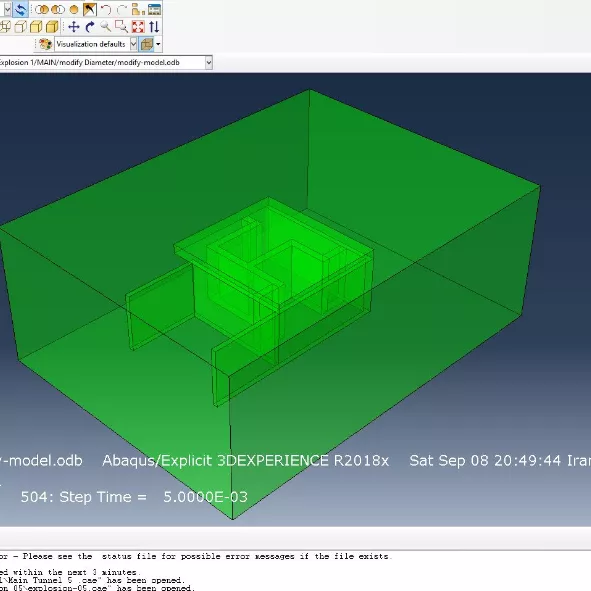
Task: Select the Pan view tool
Action: 74,27
